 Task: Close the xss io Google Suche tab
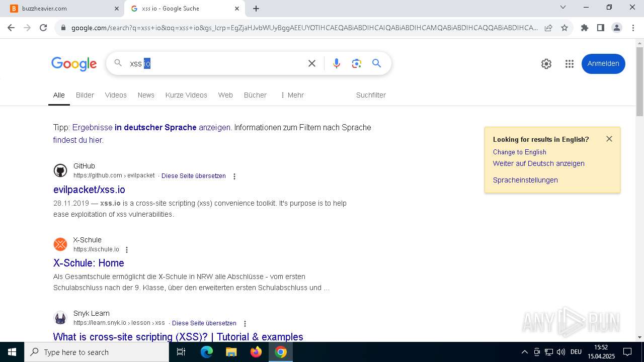(x=237, y=9)
